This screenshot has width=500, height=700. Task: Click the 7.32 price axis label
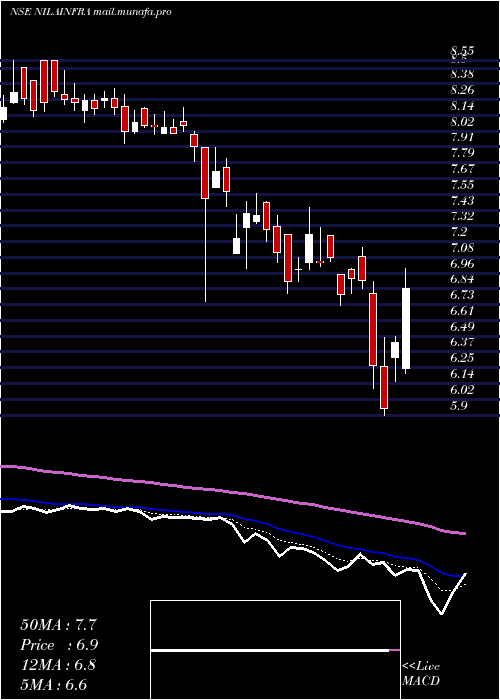point(462,216)
